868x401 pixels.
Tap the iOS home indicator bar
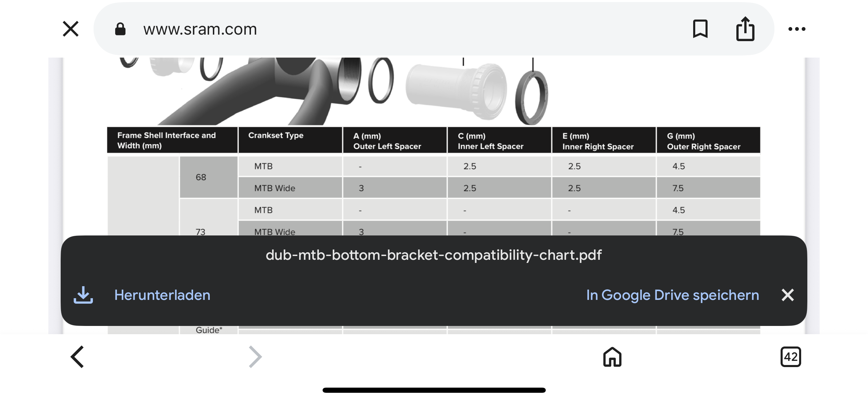[x=434, y=390]
